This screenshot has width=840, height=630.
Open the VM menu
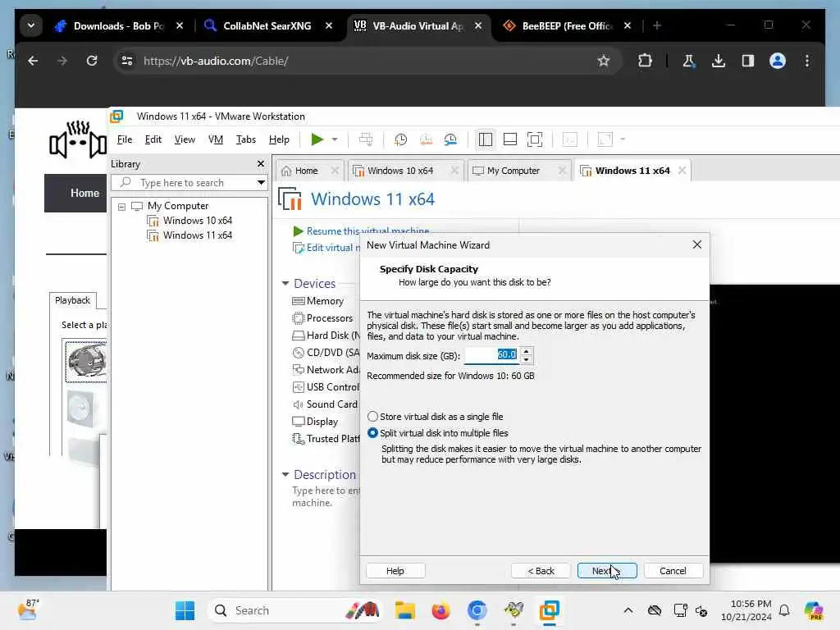pyautogui.click(x=216, y=139)
